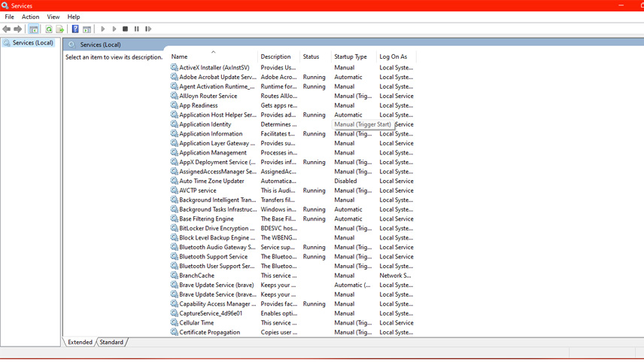Switch to the Standard tab
The image size is (644, 363).
tap(111, 342)
